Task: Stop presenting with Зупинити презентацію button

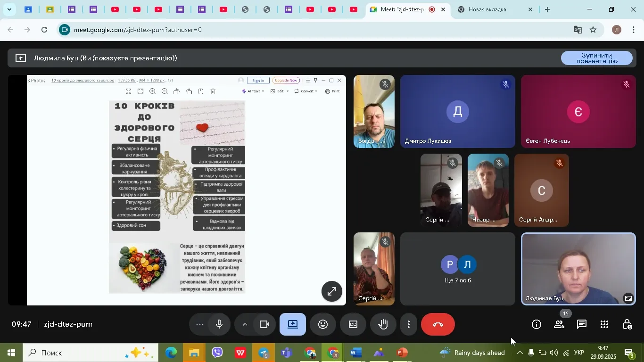Action: [596, 58]
